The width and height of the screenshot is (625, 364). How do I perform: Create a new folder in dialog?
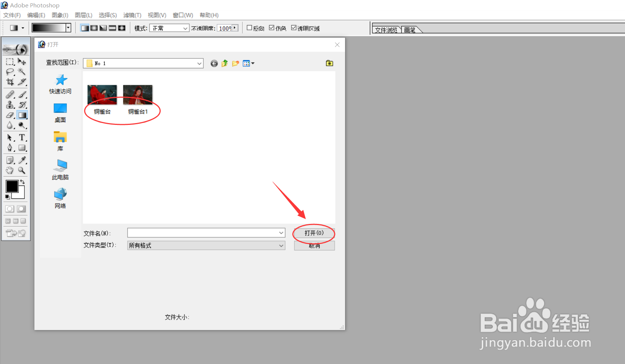coord(235,64)
